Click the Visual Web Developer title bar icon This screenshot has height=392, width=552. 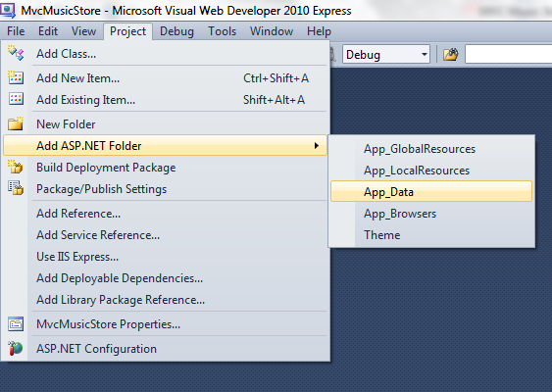(8, 11)
